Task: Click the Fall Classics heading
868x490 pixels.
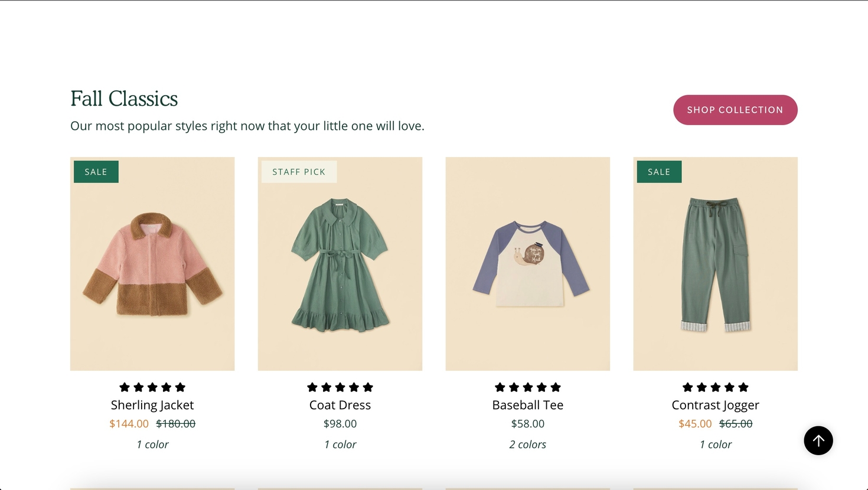Action: 124,99
